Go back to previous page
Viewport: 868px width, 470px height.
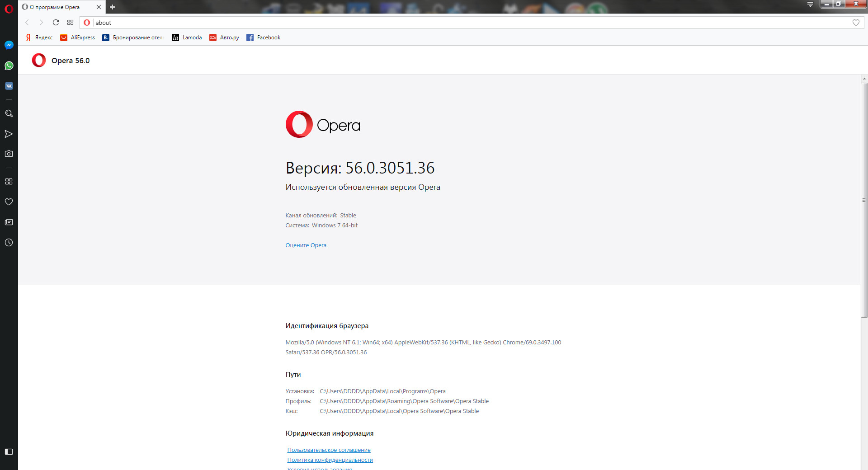(x=27, y=23)
